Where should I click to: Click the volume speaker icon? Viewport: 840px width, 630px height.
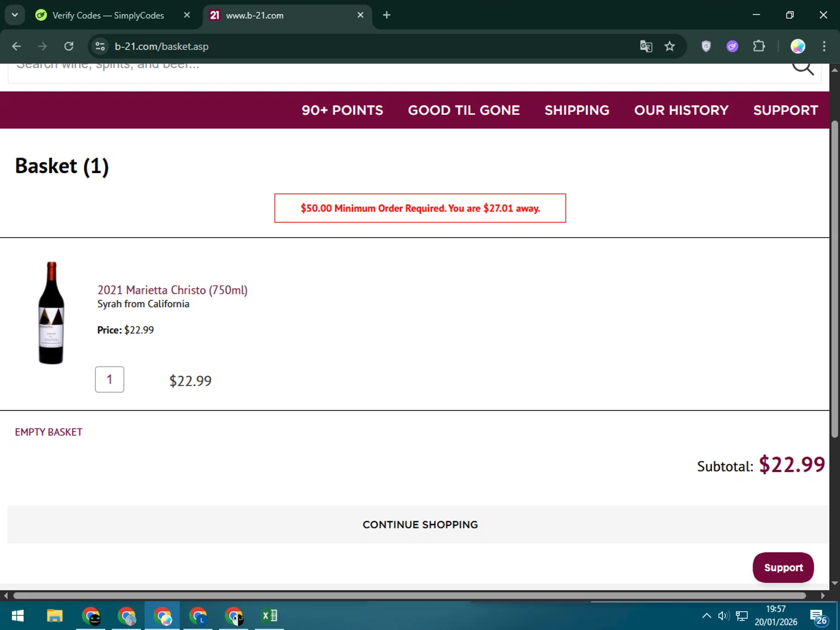tap(724, 616)
